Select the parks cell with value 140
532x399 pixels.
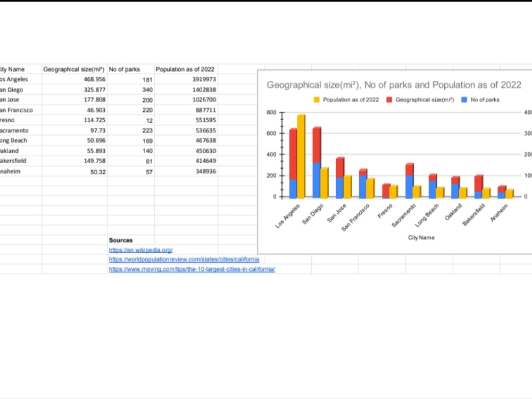click(x=131, y=151)
